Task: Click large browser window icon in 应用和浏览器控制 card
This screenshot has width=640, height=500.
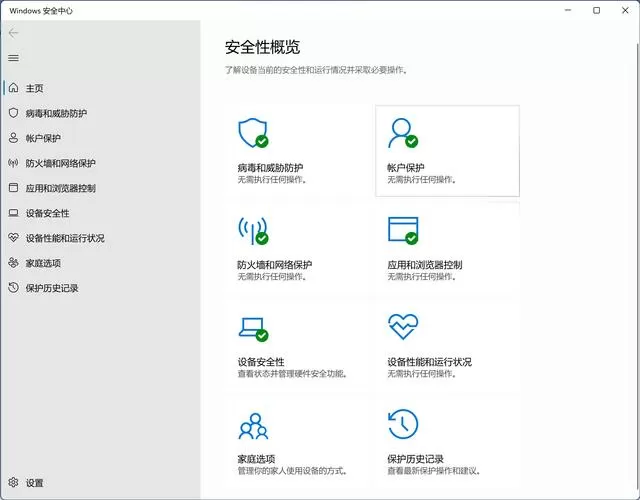Action: [x=403, y=231]
